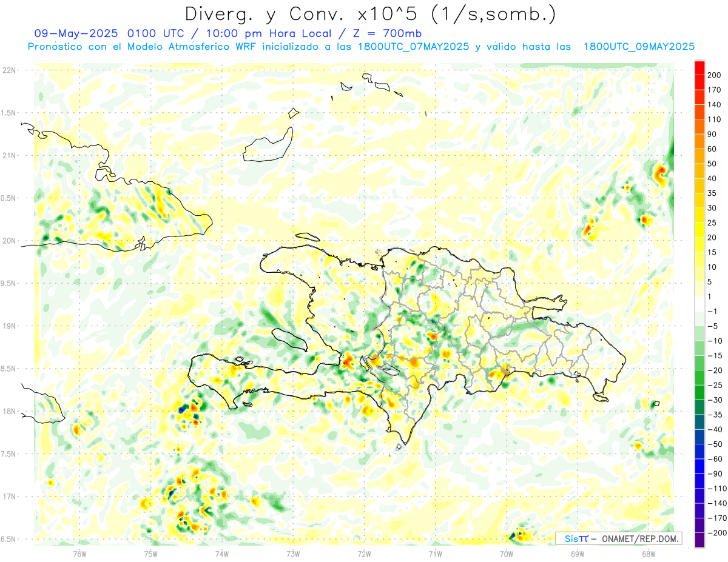Click the positive colorbar label "50"
The width and height of the screenshot is (728, 562).
712,164
